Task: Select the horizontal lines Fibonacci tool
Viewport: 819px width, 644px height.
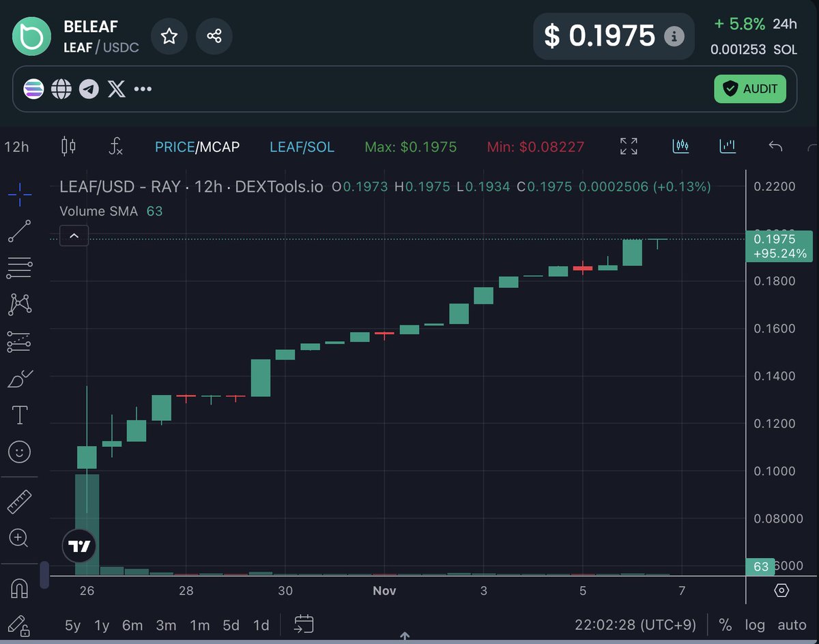Action: pyautogui.click(x=19, y=268)
